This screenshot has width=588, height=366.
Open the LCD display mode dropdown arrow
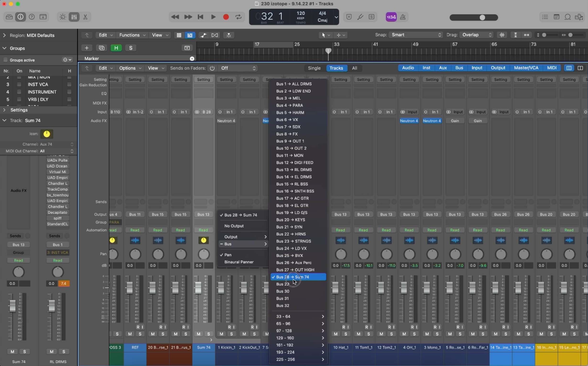336,17
